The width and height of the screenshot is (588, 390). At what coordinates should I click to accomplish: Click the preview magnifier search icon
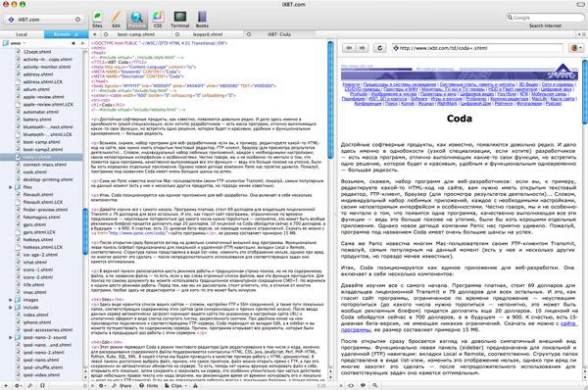pyautogui.click(x=374, y=385)
